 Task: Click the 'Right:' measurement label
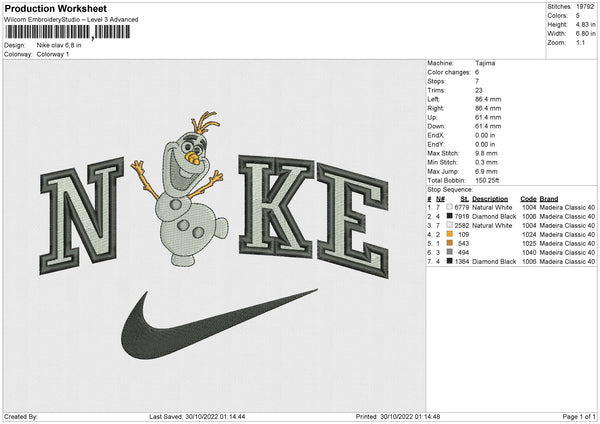coord(435,108)
